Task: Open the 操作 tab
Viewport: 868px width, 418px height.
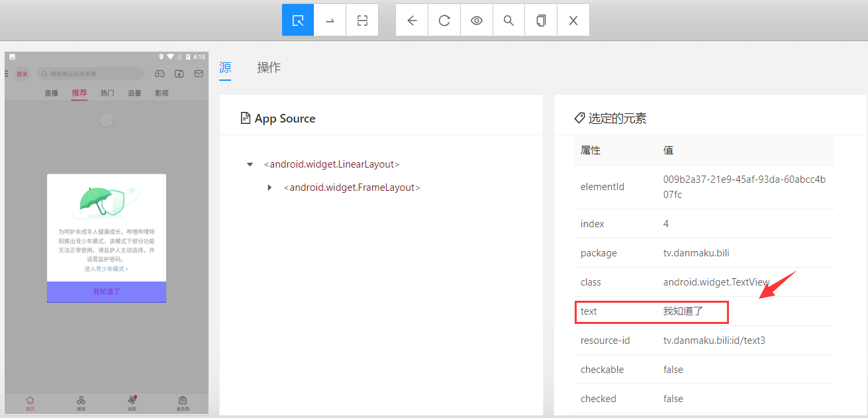Action: [x=269, y=68]
